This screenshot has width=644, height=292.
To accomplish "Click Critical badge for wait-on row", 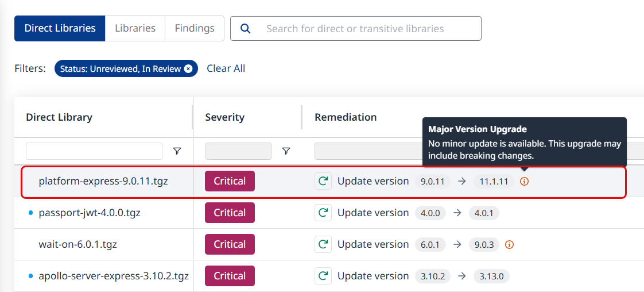I will [x=230, y=244].
